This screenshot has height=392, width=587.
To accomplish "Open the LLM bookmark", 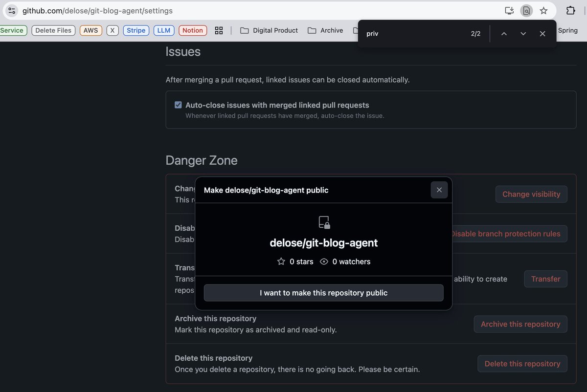I will (164, 30).
